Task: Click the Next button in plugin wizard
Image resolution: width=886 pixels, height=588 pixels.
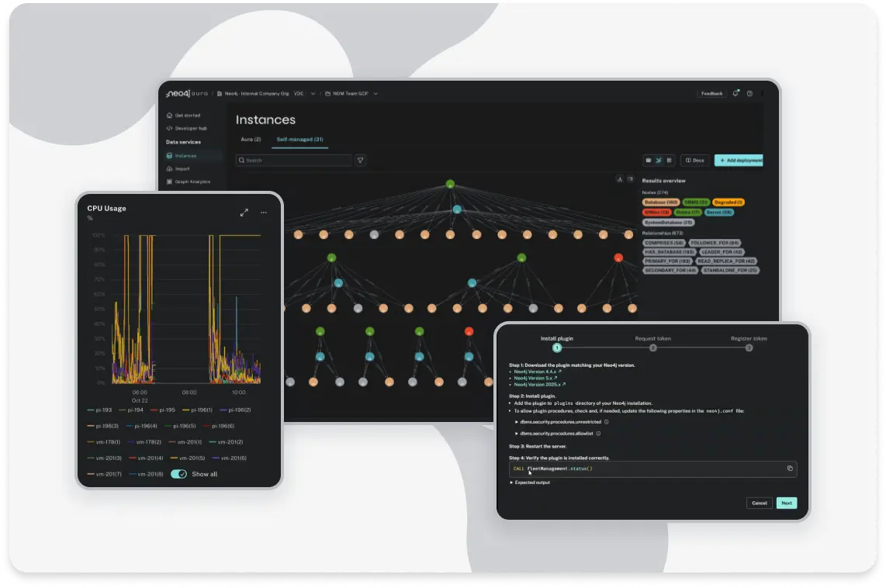Action: [786, 503]
